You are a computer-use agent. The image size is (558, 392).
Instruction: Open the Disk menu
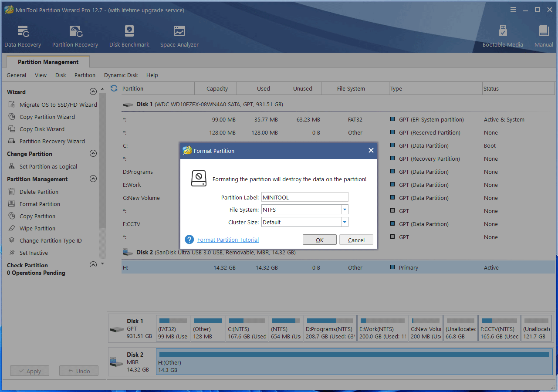pyautogui.click(x=61, y=75)
